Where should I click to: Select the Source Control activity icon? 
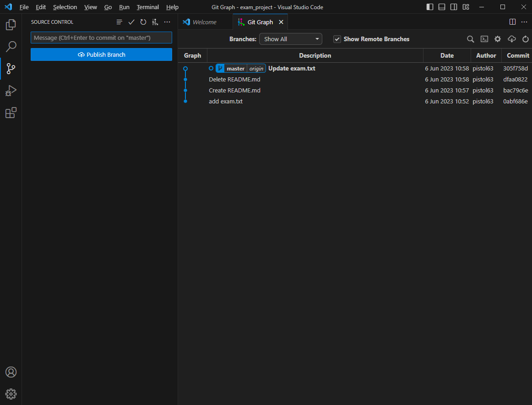point(11,69)
